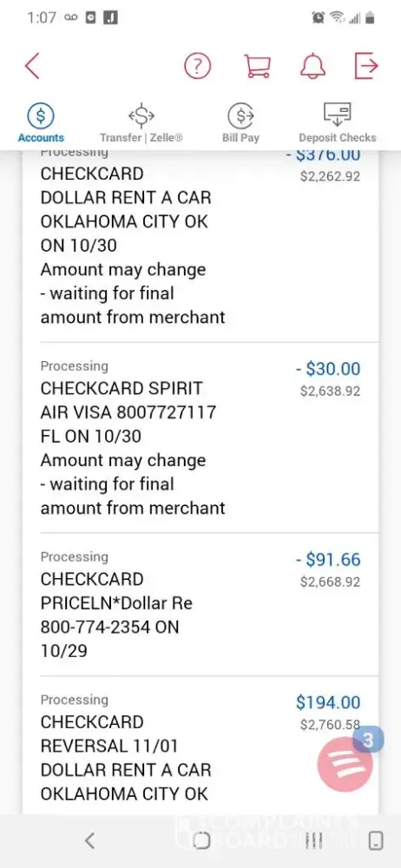Switch to the Transfer | Zelle tab
Viewport: 401px width, 868px height.
(x=141, y=124)
